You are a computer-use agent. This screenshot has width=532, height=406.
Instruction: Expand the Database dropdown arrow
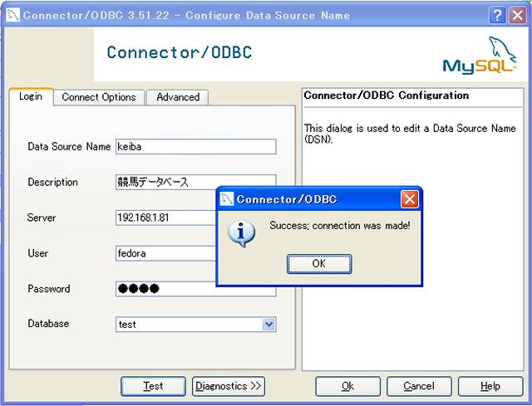[x=269, y=325]
